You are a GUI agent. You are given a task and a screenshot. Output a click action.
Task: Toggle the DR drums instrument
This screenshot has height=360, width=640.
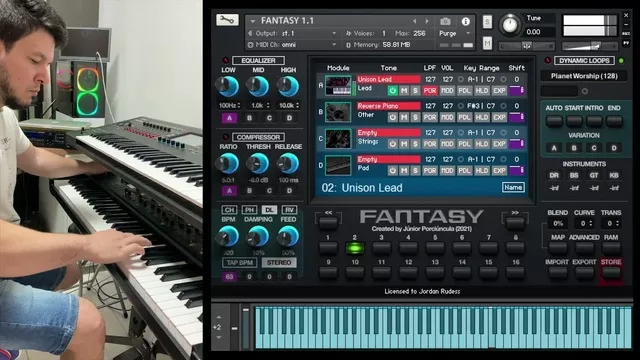tap(554, 176)
